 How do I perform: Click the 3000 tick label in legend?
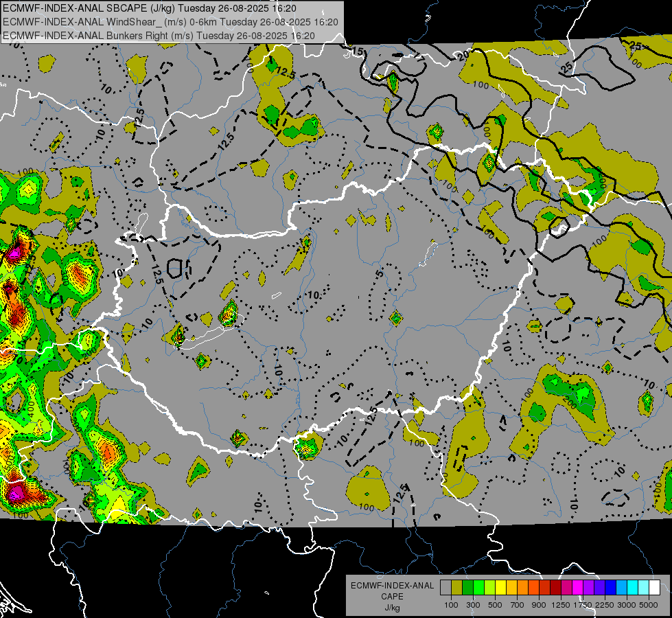(627, 605)
